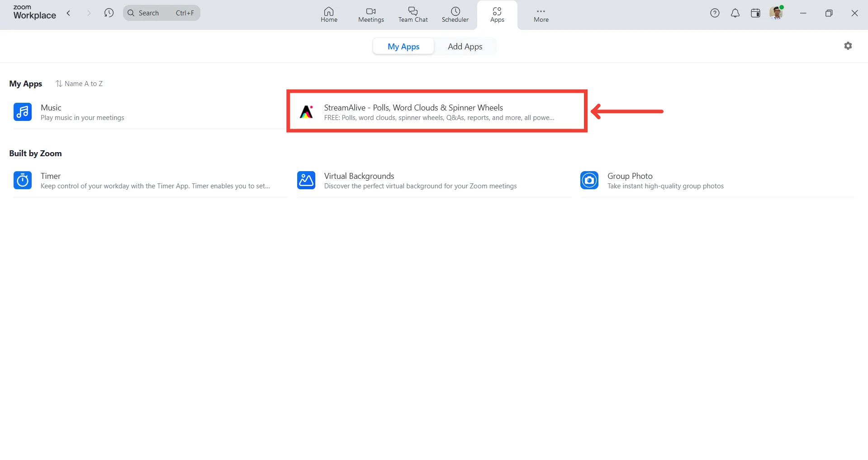This screenshot has height=460, width=868.
Task: Go to the Home tab
Action: click(x=329, y=14)
